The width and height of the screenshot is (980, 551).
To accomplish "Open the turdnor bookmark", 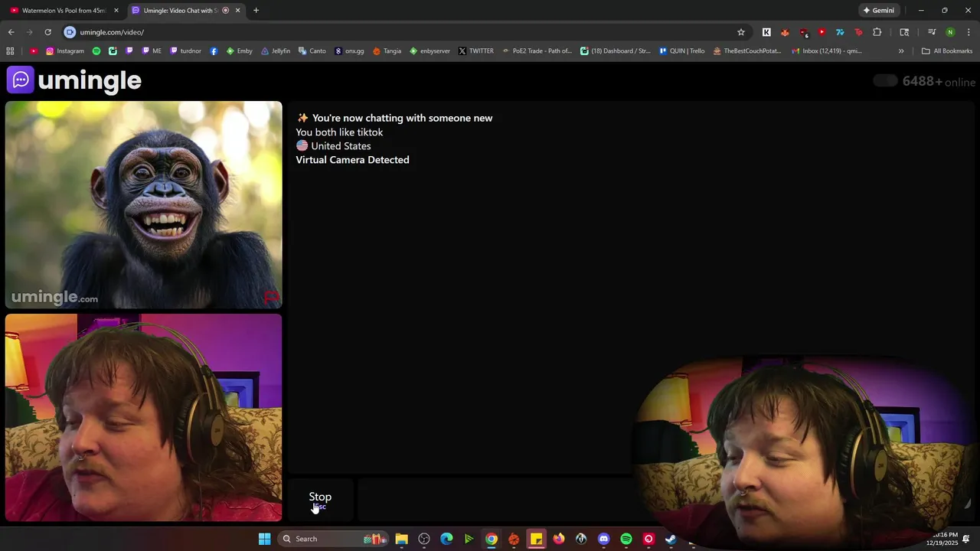I will (x=185, y=51).
